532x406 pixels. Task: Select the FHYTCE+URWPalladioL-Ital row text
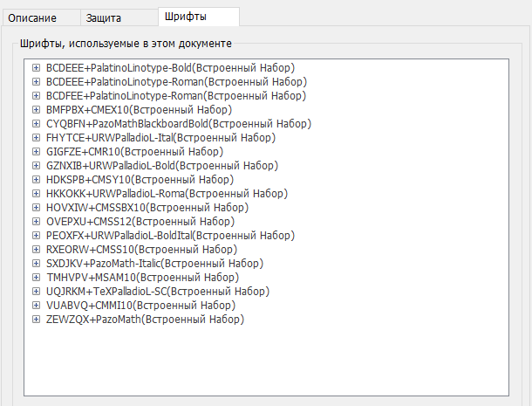click(160, 138)
